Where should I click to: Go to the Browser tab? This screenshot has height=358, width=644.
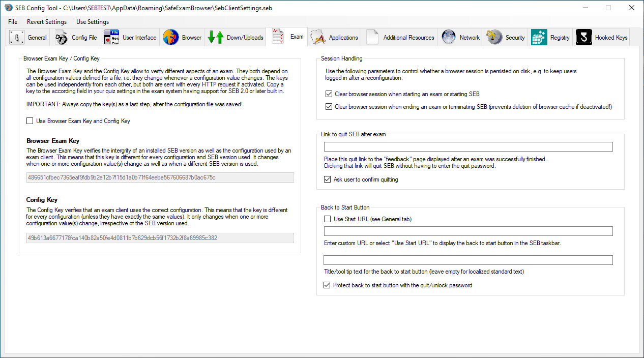coord(183,38)
